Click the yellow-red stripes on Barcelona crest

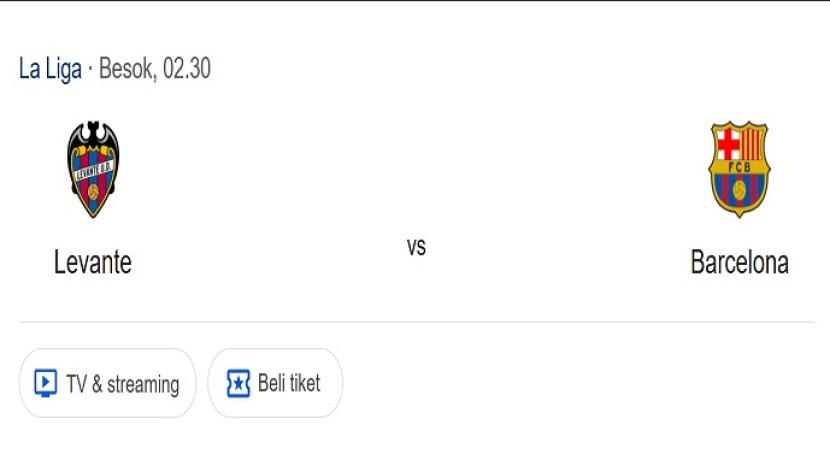(x=752, y=143)
